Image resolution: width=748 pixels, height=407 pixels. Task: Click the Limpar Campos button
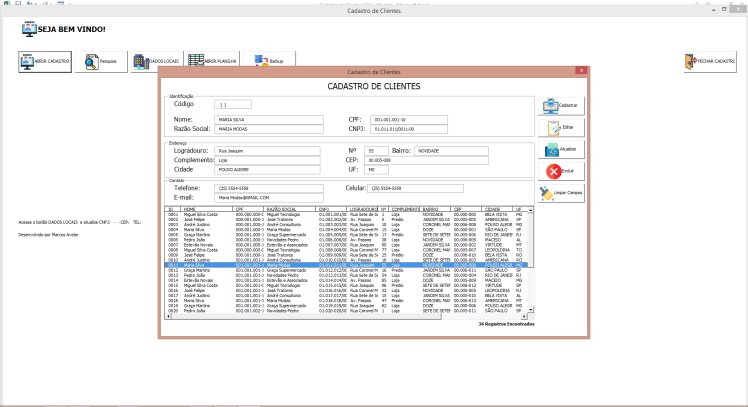(x=561, y=193)
